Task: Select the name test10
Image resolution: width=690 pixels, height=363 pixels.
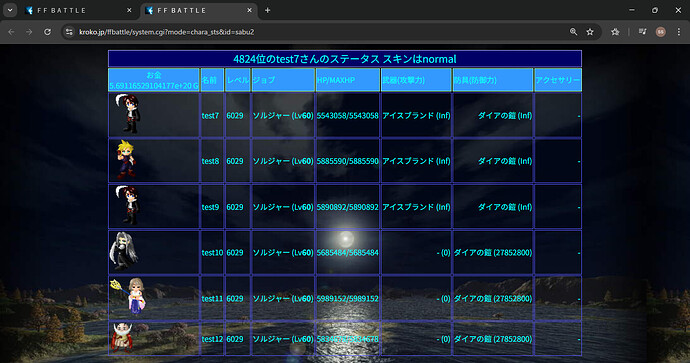Action: click(x=212, y=253)
